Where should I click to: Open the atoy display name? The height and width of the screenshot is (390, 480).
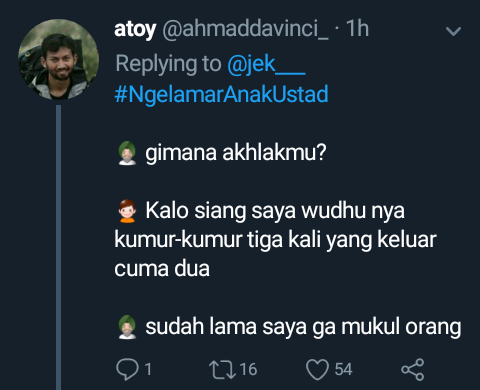135,30
